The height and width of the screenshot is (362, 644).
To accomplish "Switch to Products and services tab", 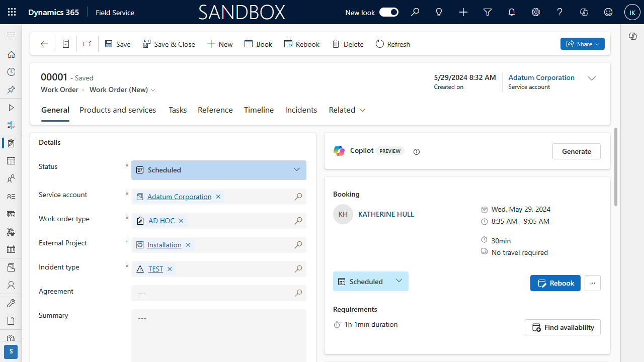I will 118,110.
